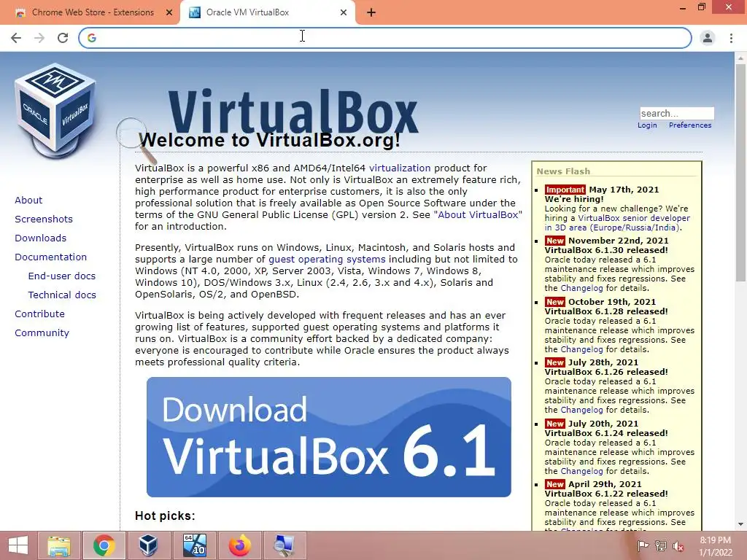Viewport: 747px width, 560px height.
Task: Open Technical docs
Action: 62,295
